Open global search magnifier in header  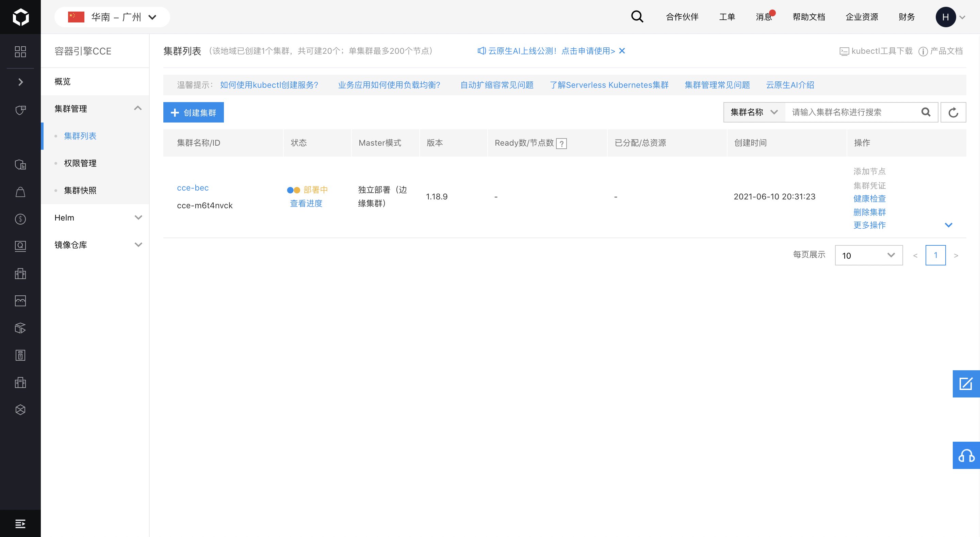[x=637, y=17]
